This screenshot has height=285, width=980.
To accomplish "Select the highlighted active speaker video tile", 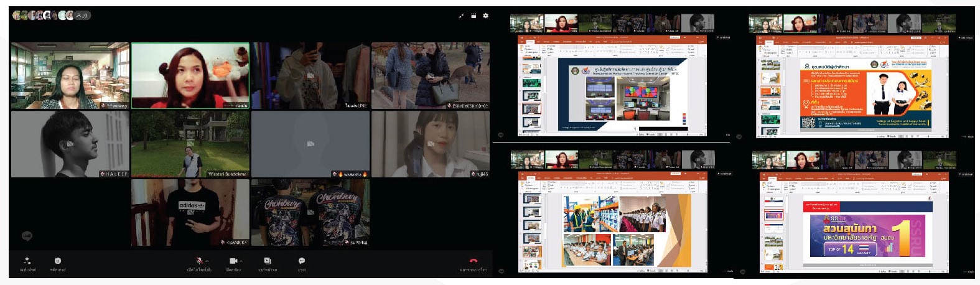I will pos(190,76).
